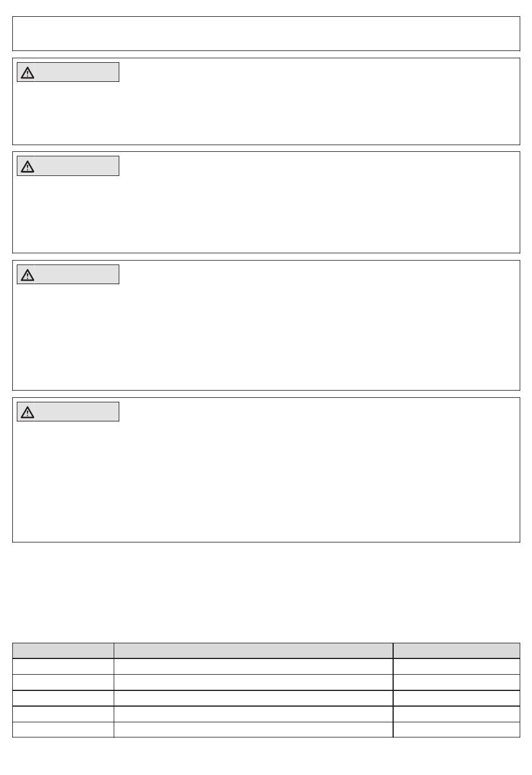Select the gray header cell of the first table column

pos(63,651)
